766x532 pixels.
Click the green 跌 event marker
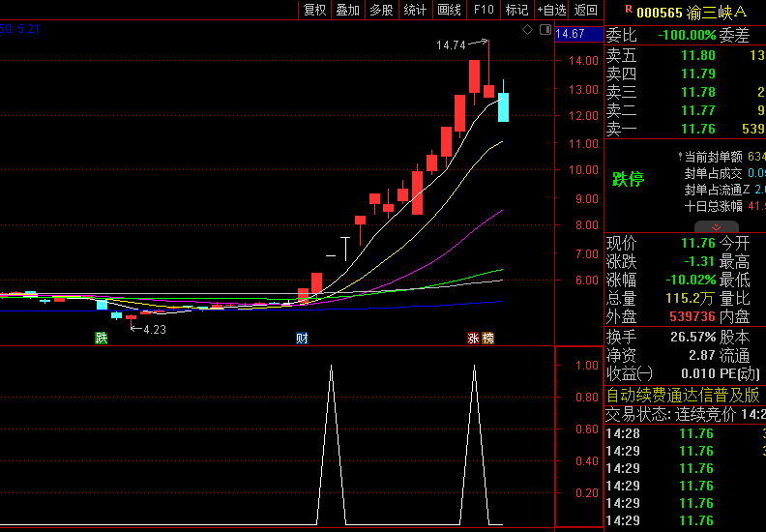click(x=101, y=339)
